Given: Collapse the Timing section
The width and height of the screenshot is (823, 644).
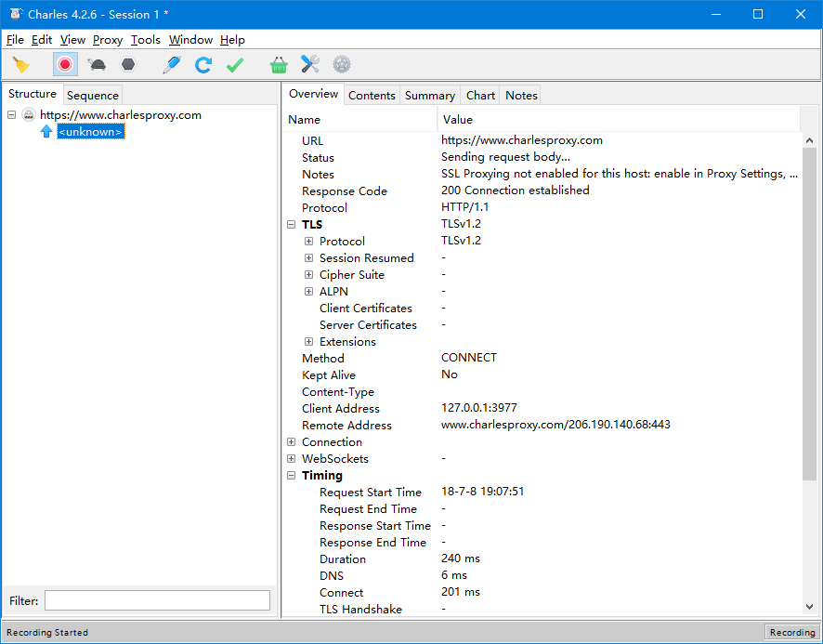Looking at the screenshot, I should tap(292, 476).
